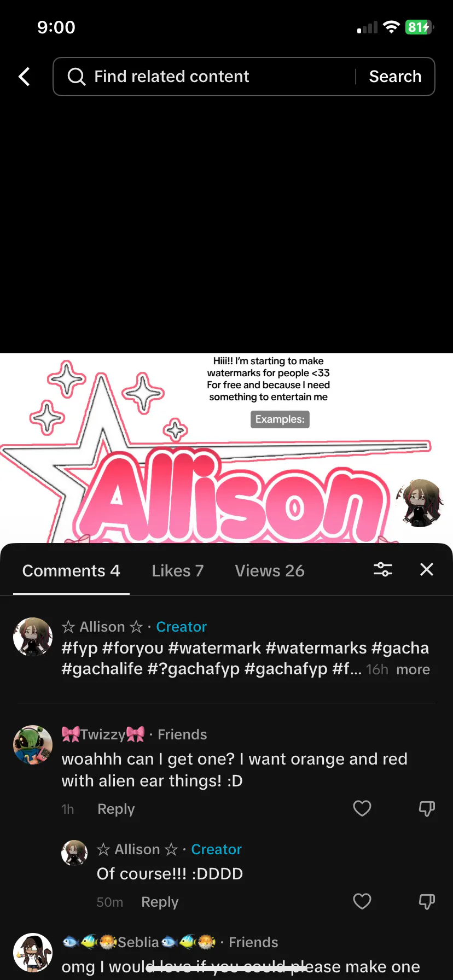Focus the 'Find related content' field

click(x=219, y=77)
